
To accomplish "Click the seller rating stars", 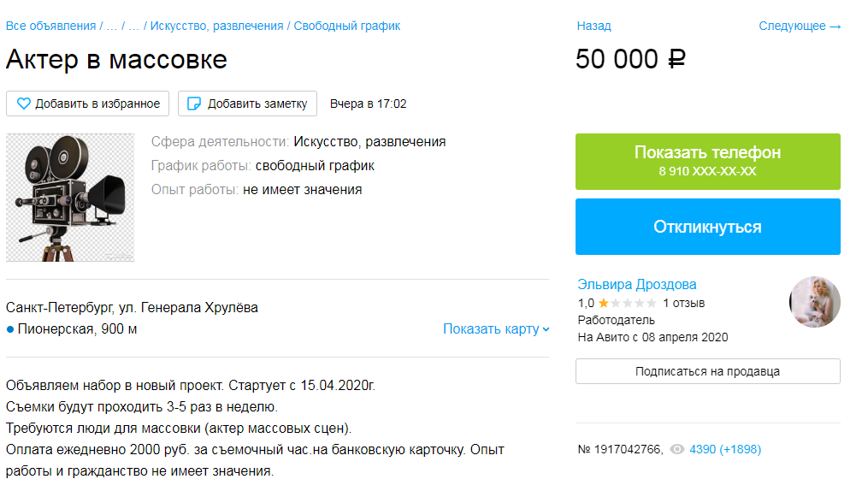I will click(x=627, y=303).
